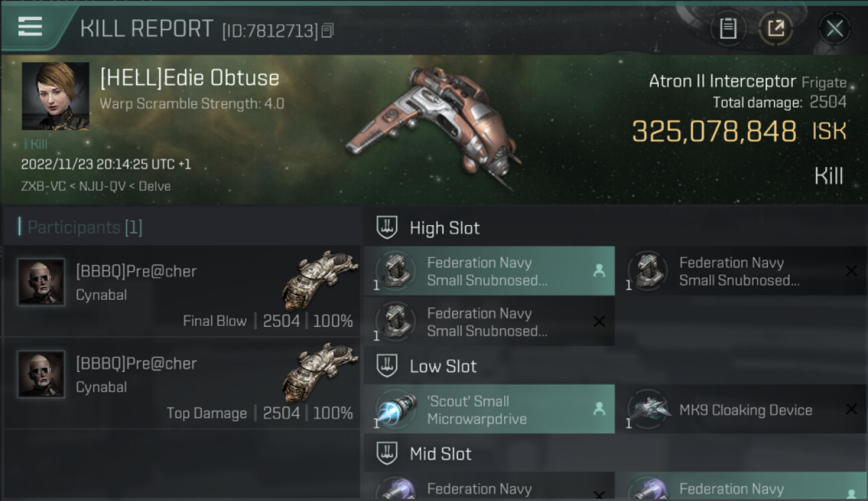Click Edie Obtuse's pilot portrait
868x501 pixels.
(x=55, y=96)
